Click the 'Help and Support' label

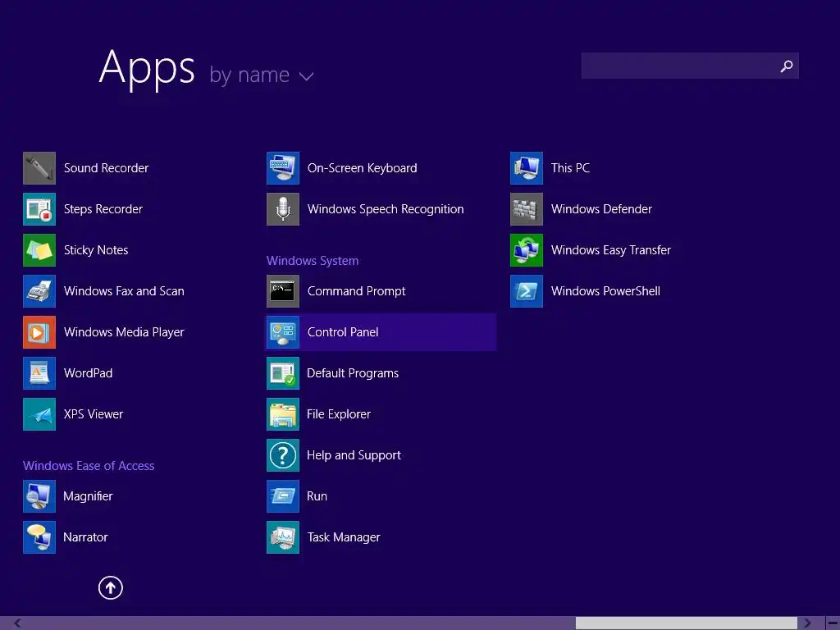pos(354,455)
